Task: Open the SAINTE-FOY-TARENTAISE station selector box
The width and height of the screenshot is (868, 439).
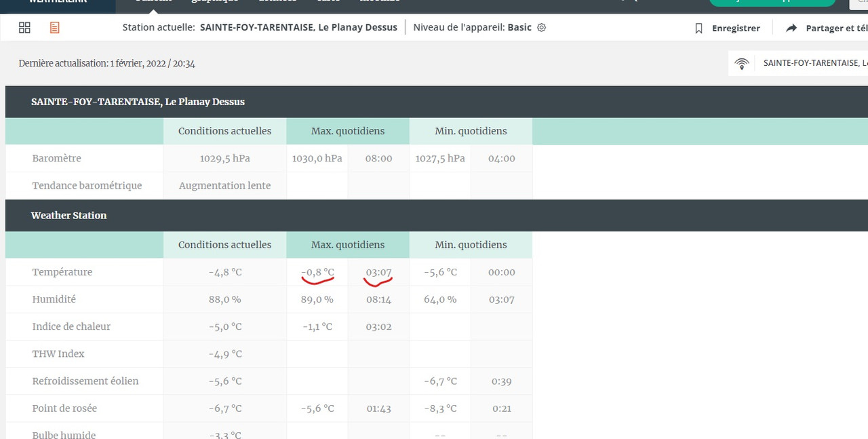Action: click(798, 63)
